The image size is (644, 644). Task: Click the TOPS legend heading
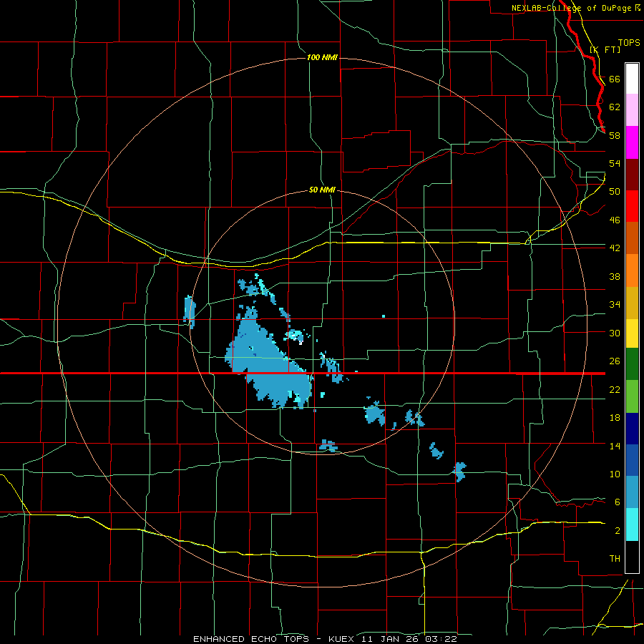coord(629,42)
